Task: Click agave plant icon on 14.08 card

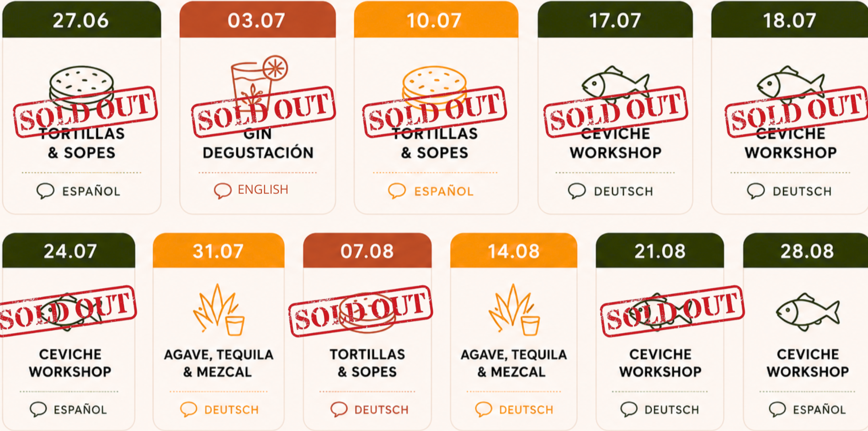Action: 514,310
